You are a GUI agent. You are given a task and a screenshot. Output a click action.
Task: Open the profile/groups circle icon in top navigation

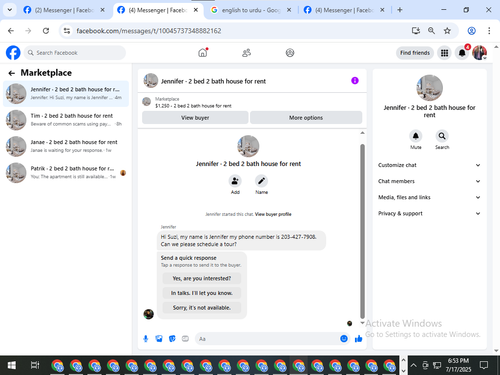[x=290, y=53]
